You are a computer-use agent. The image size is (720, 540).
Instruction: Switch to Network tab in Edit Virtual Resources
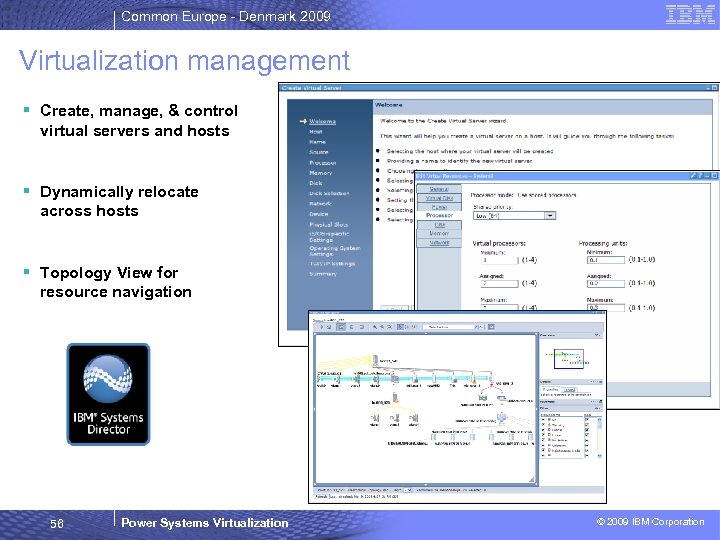[439, 243]
